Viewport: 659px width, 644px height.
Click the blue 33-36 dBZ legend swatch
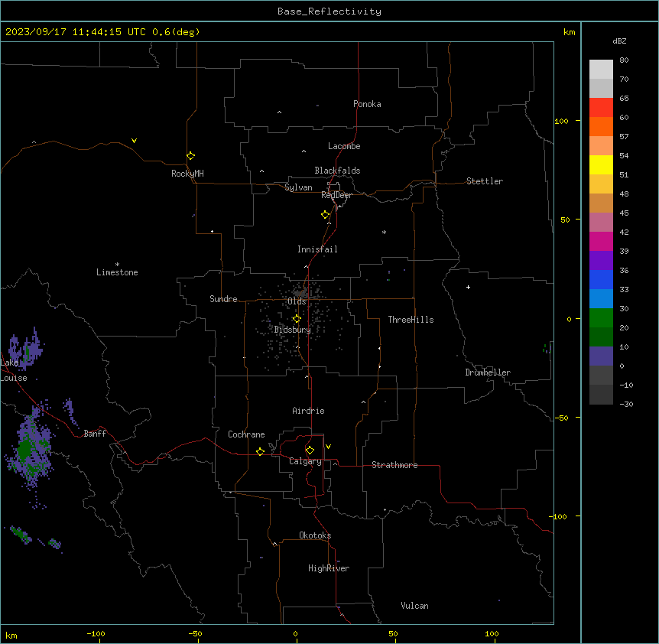tap(601, 279)
